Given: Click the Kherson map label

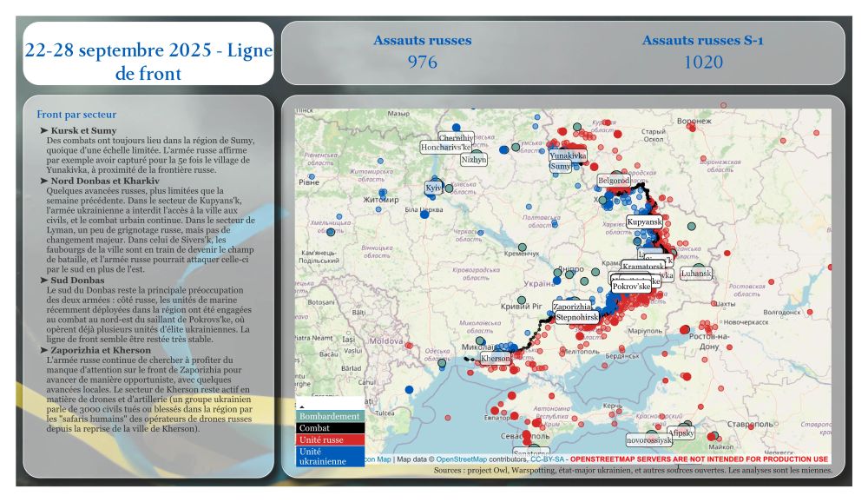Looking at the screenshot, I should [496, 359].
